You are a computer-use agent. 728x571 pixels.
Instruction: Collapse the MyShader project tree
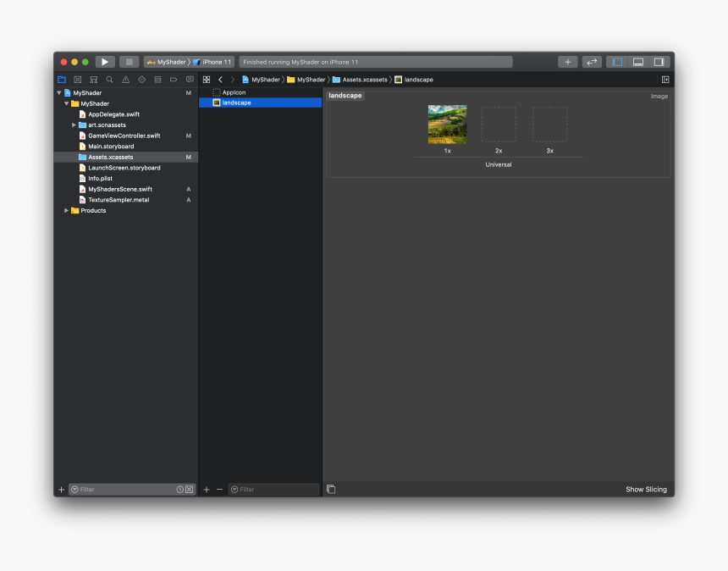point(59,92)
